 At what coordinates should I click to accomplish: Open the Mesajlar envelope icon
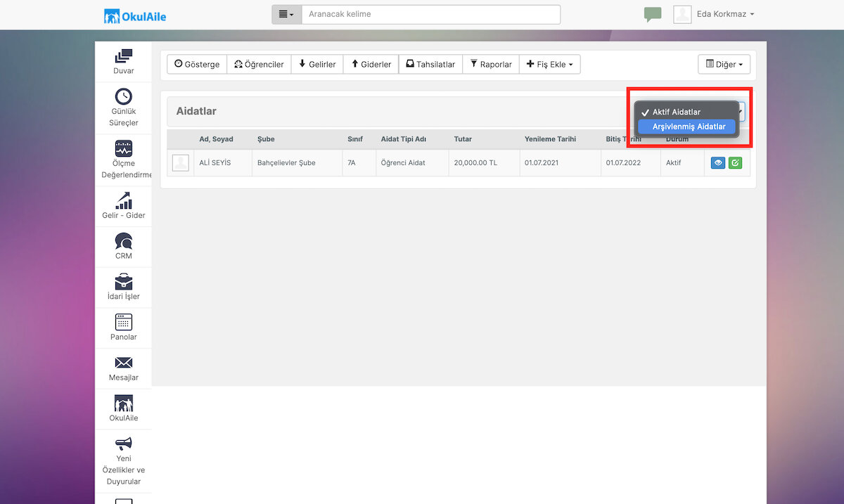coord(123,363)
